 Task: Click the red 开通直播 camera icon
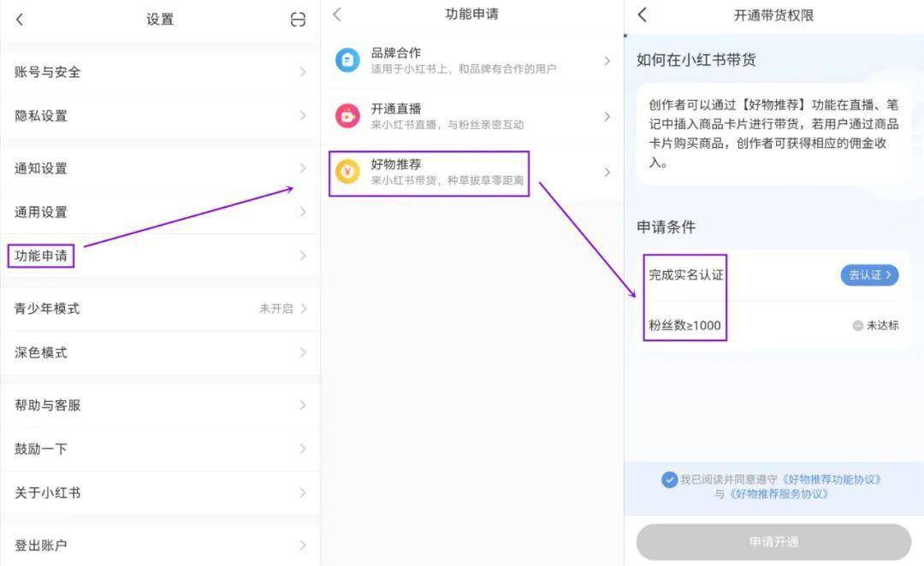(347, 116)
